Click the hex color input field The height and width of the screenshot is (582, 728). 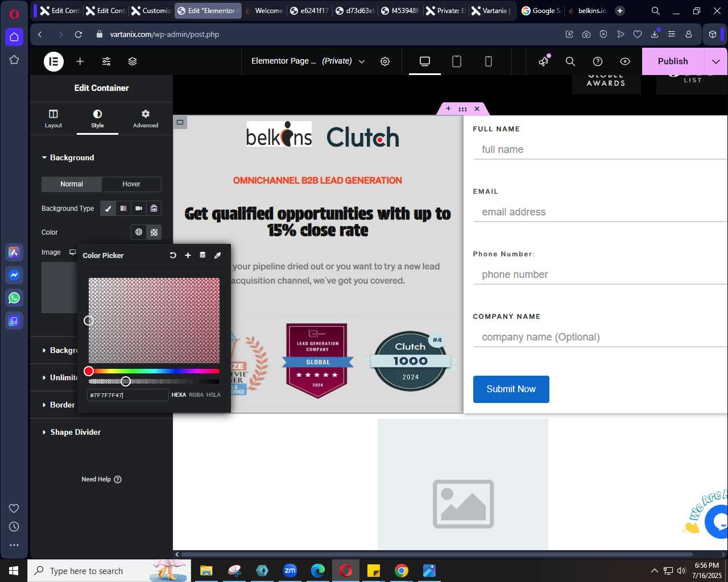click(x=128, y=395)
